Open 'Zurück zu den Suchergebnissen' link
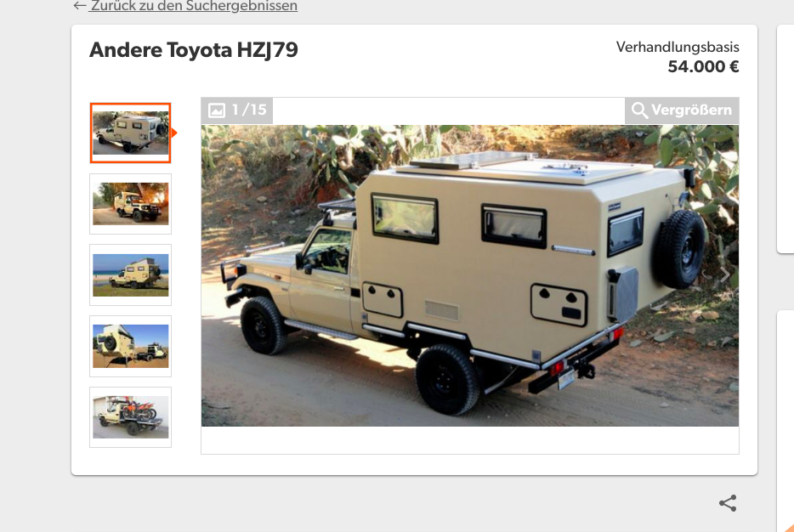Screen dimensions: 794x532 tap(193, 6)
